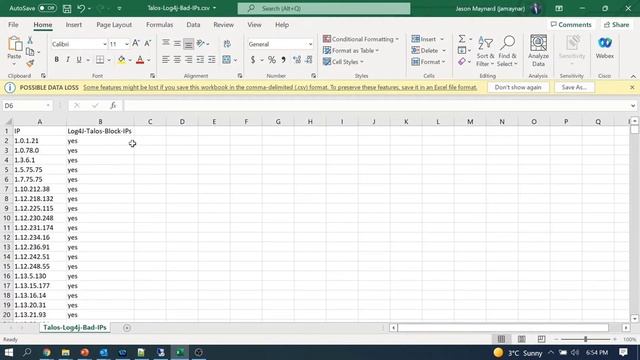This screenshot has width=640, height=360.
Task: Open the Page Layout tab
Action: tap(114, 25)
